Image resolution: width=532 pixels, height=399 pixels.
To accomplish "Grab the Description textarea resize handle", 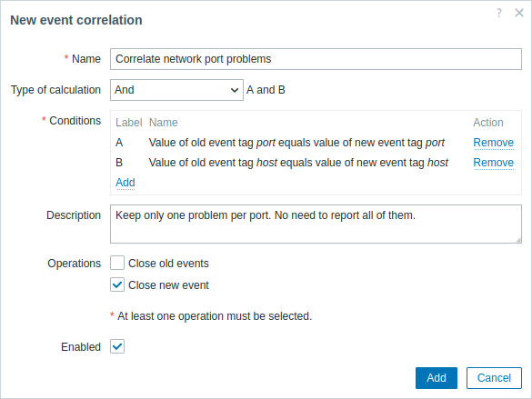I will tap(518, 240).
